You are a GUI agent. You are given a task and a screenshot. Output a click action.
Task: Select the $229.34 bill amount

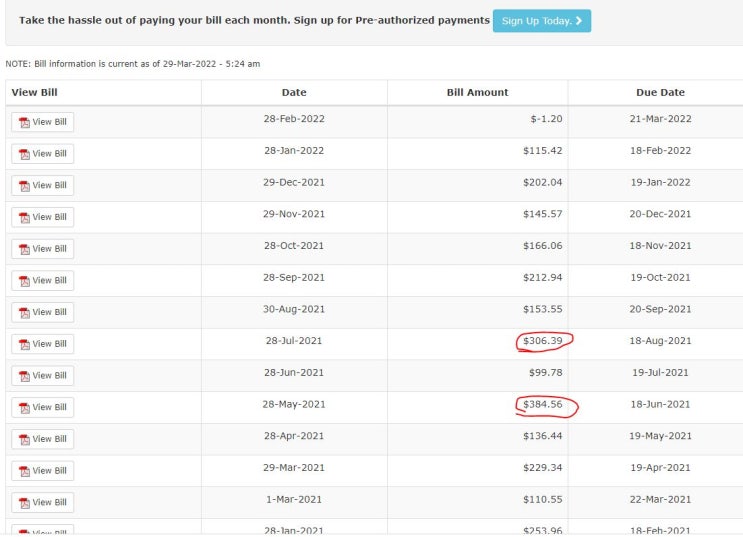(543, 468)
